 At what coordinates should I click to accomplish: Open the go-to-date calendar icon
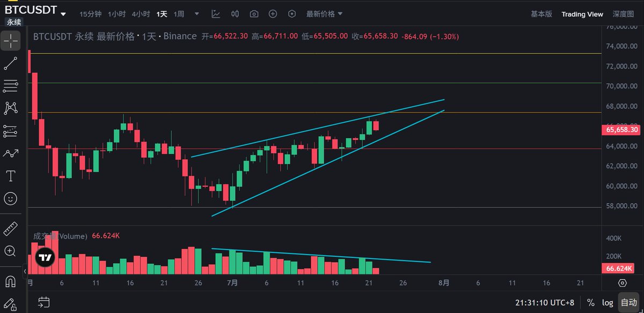(44, 302)
